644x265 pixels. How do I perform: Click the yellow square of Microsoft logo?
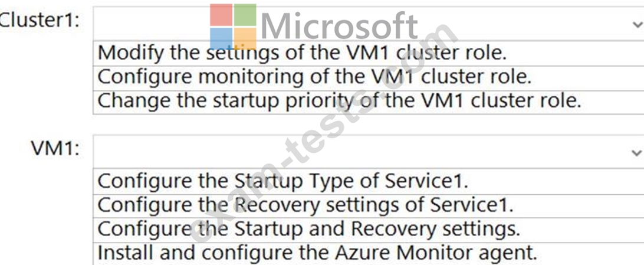pos(245,39)
